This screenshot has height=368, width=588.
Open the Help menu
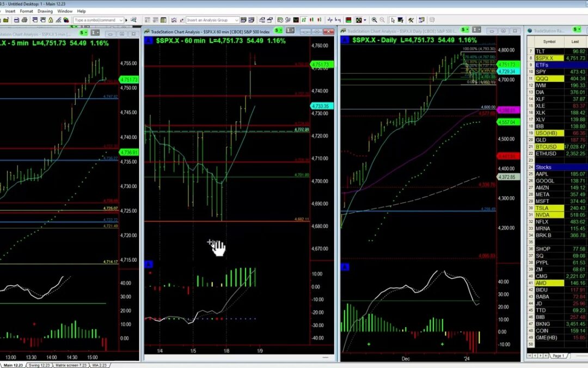coord(81,11)
